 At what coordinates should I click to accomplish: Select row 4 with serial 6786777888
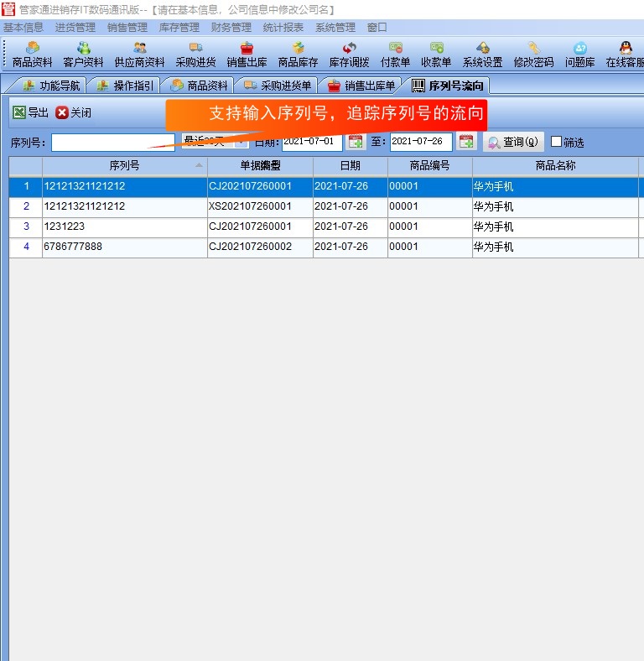pyautogui.click(x=124, y=247)
